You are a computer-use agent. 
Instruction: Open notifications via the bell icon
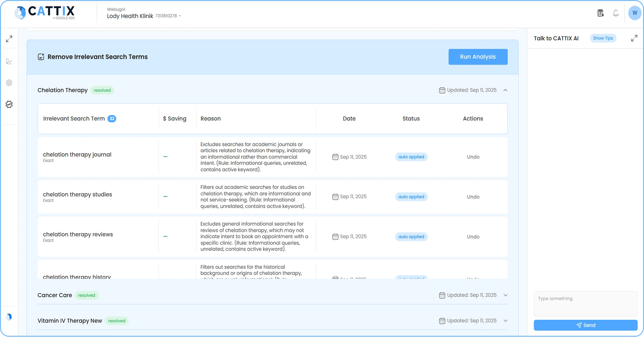616,13
